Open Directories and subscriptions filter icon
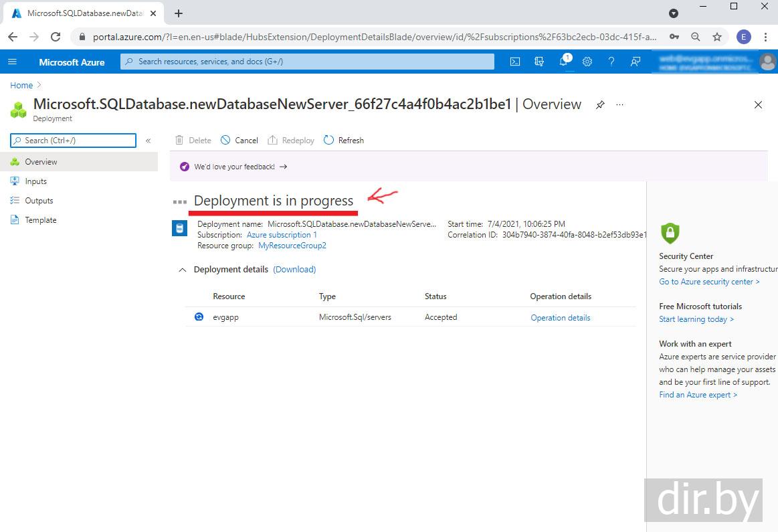This screenshot has height=532, width=778. coord(539,62)
